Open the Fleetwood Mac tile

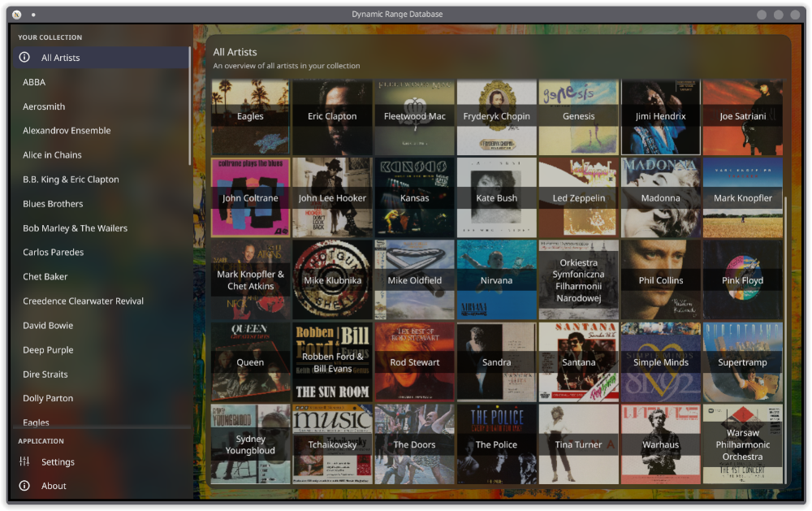pos(414,117)
